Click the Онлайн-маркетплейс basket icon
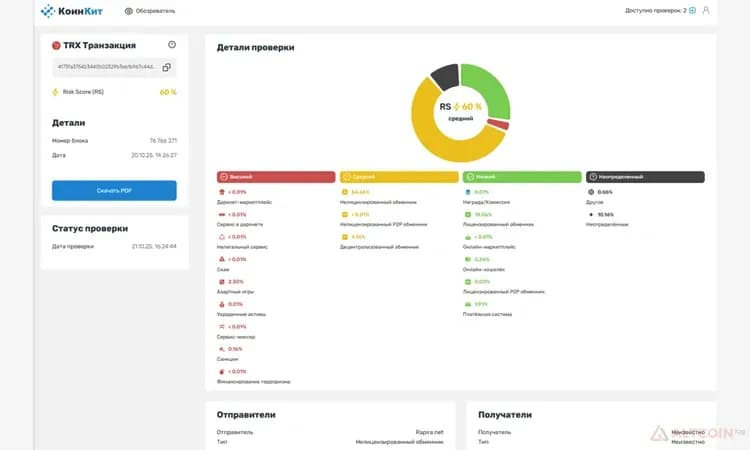The width and height of the screenshot is (750, 450). (x=468, y=237)
